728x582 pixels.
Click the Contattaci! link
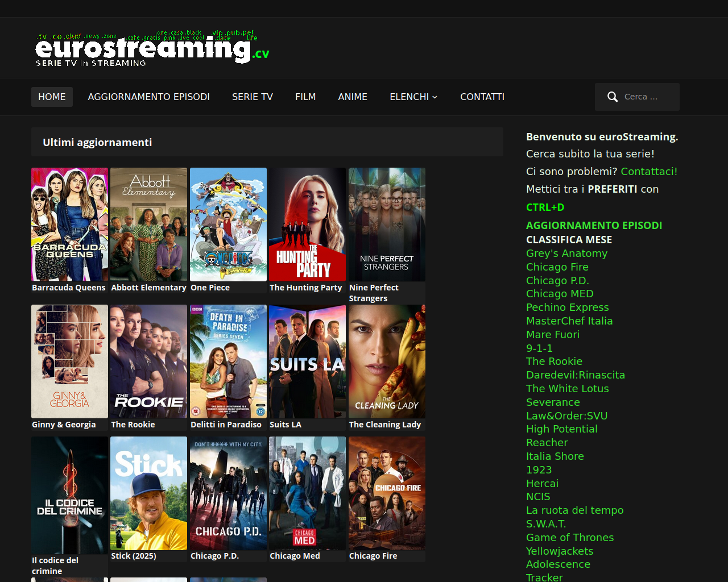(648, 172)
